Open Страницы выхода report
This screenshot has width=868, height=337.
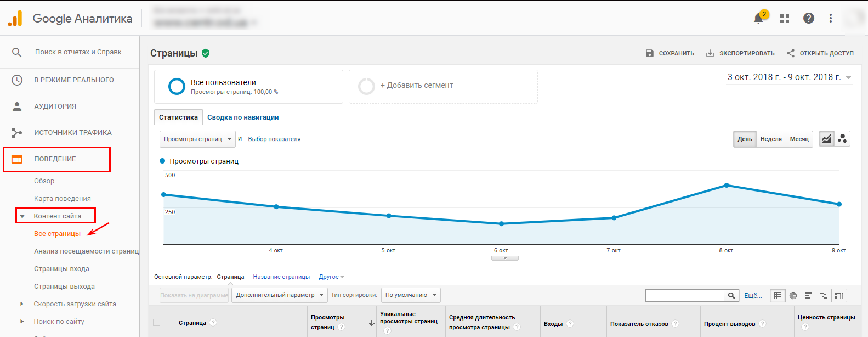click(64, 287)
